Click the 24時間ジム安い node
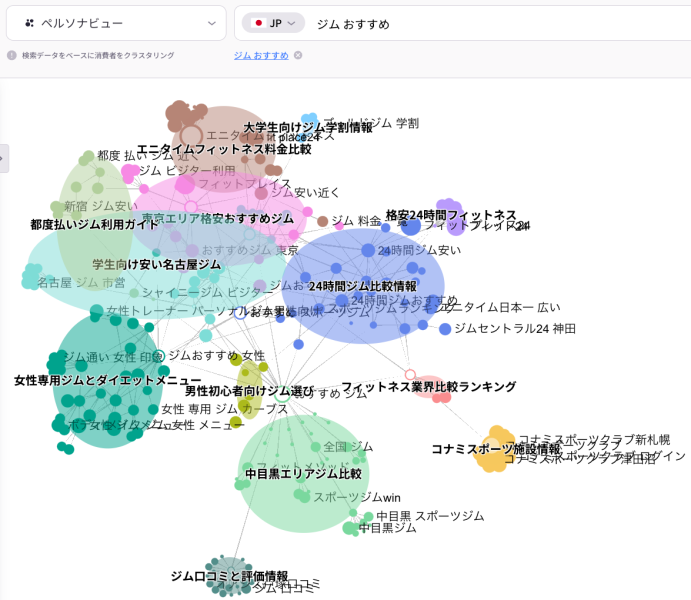 368,250
